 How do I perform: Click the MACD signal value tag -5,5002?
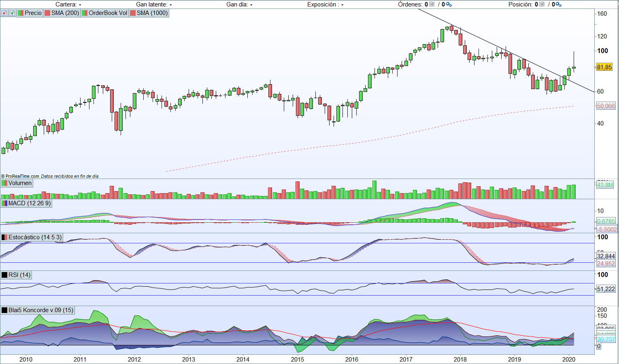tap(607, 229)
